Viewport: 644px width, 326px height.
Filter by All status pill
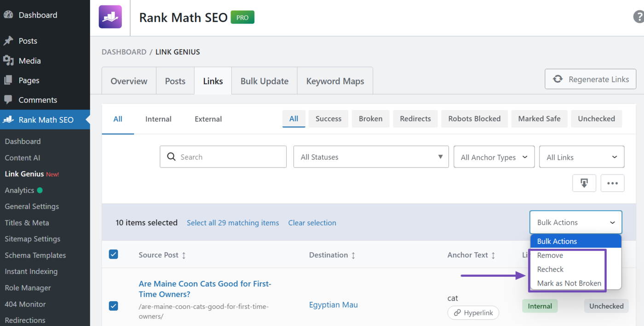(293, 118)
